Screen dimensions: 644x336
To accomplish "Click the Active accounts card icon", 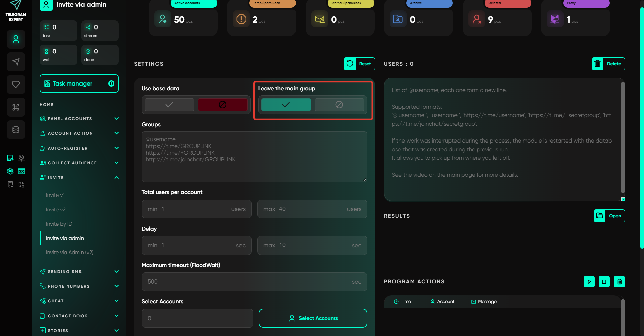I will point(163,19).
